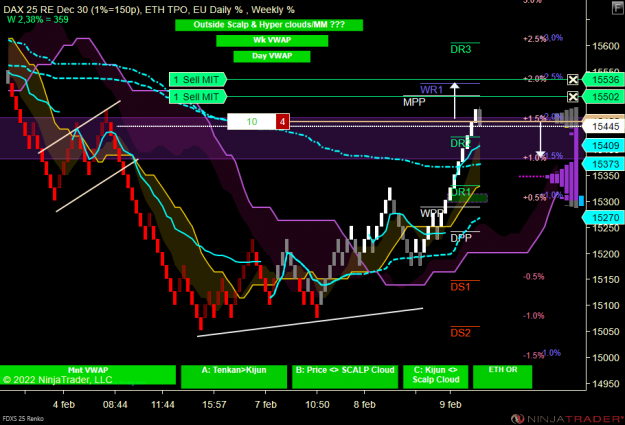Viewport: 625px width, 425px height.
Task: Click the position quantity 10 box
Action: [252, 122]
